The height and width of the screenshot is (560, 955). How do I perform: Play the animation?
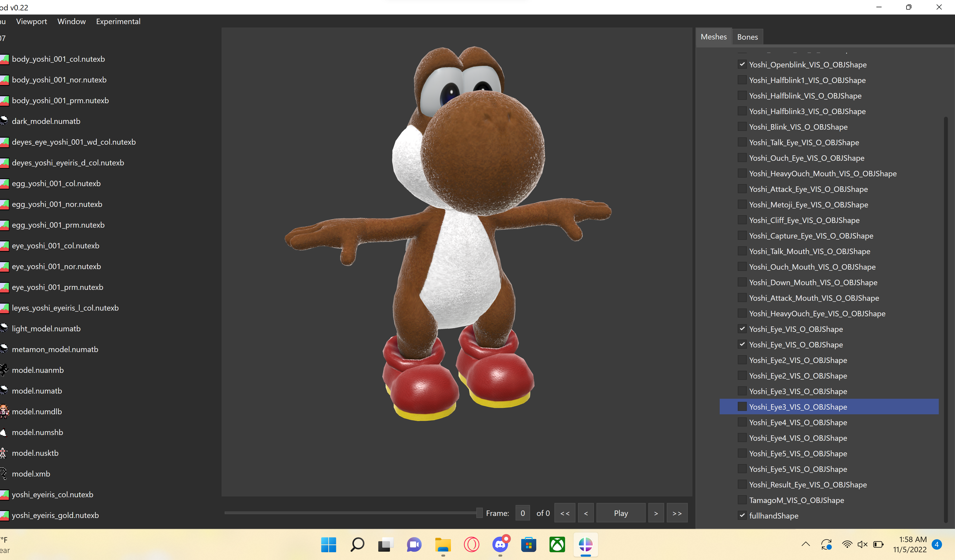click(x=621, y=513)
